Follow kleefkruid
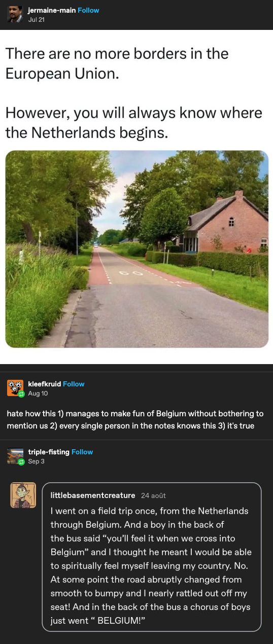Image resolution: width=273 pixels, height=644 pixels. pyautogui.click(x=74, y=384)
